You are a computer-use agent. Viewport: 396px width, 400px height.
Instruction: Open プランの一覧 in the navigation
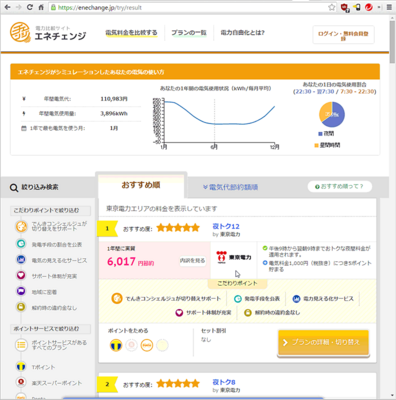189,33
